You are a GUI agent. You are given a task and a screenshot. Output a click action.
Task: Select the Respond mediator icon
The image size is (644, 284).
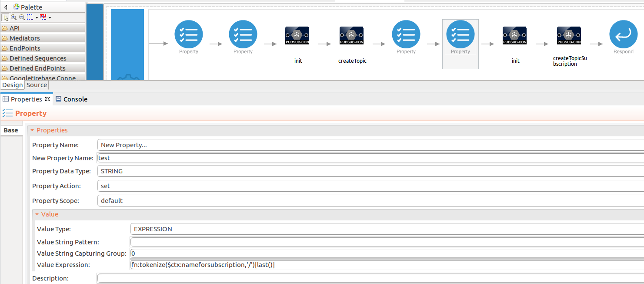624,34
